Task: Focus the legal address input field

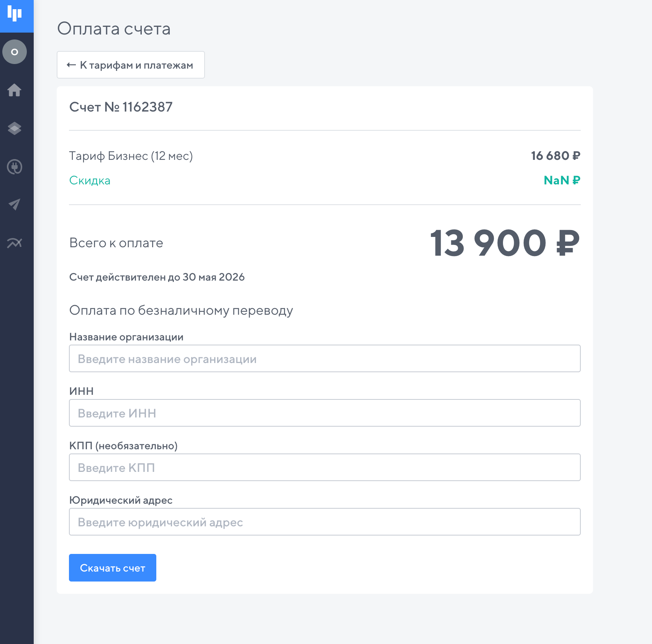Action: [x=325, y=522]
